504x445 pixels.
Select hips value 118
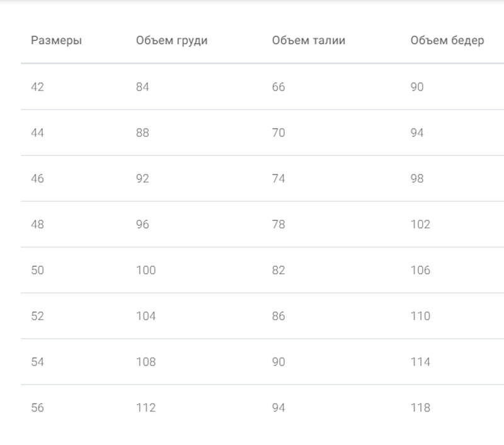click(x=420, y=408)
